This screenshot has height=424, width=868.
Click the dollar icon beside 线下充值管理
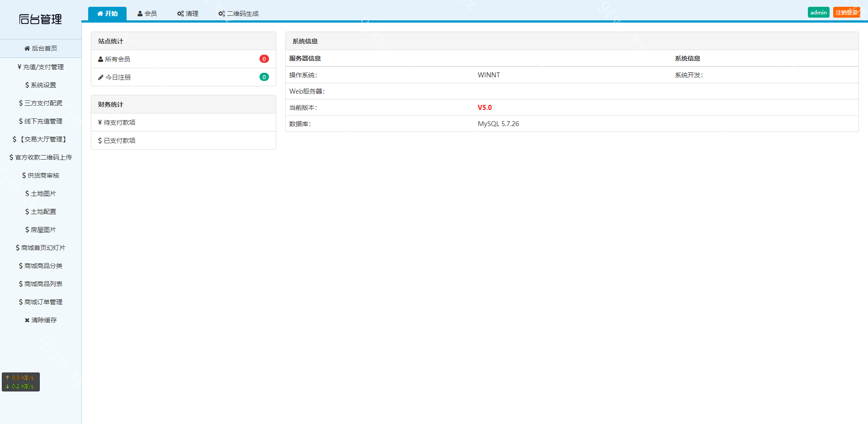click(21, 121)
